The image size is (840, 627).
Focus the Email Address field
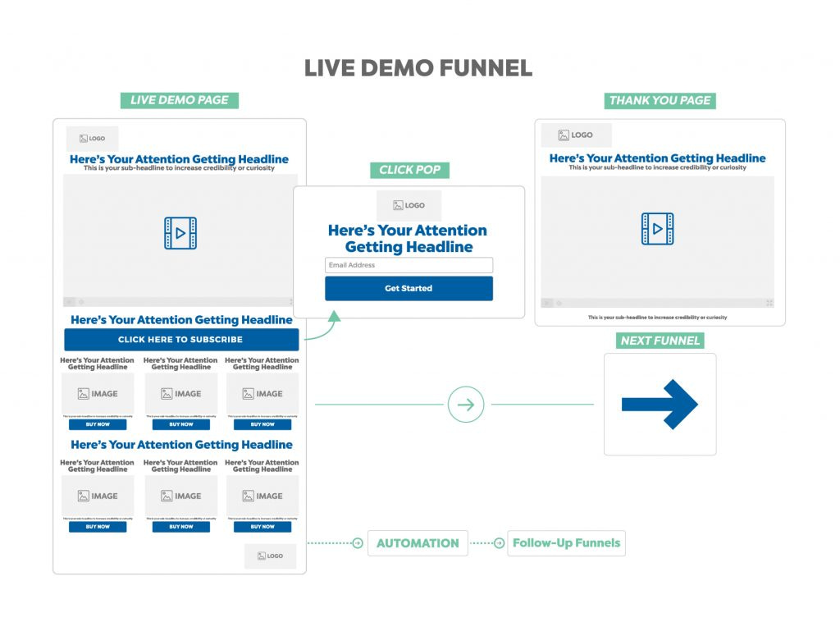(x=409, y=265)
